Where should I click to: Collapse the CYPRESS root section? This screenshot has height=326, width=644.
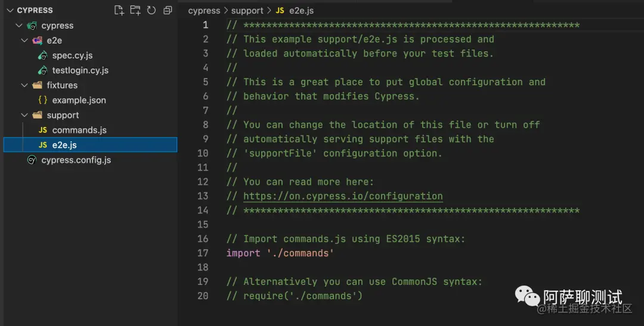coord(10,10)
